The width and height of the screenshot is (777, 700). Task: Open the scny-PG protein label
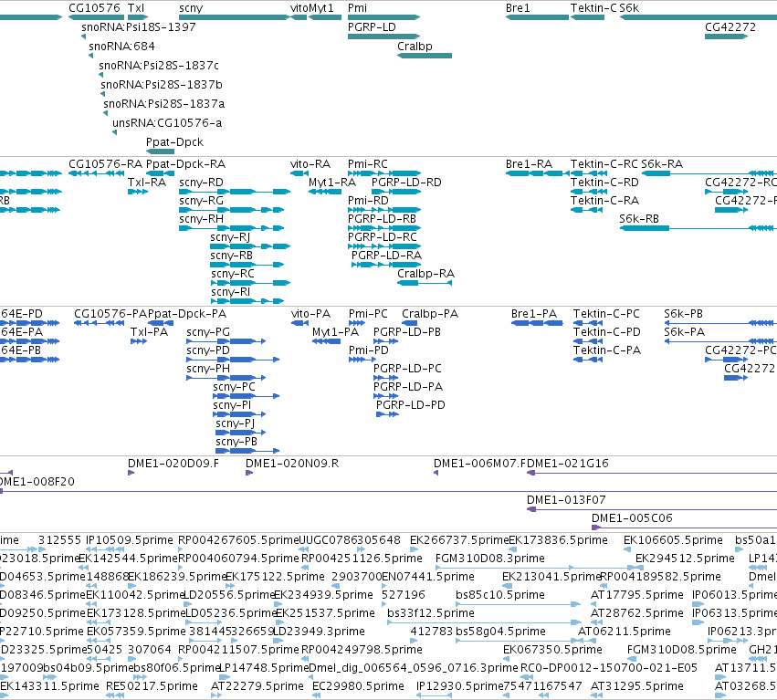208,332
